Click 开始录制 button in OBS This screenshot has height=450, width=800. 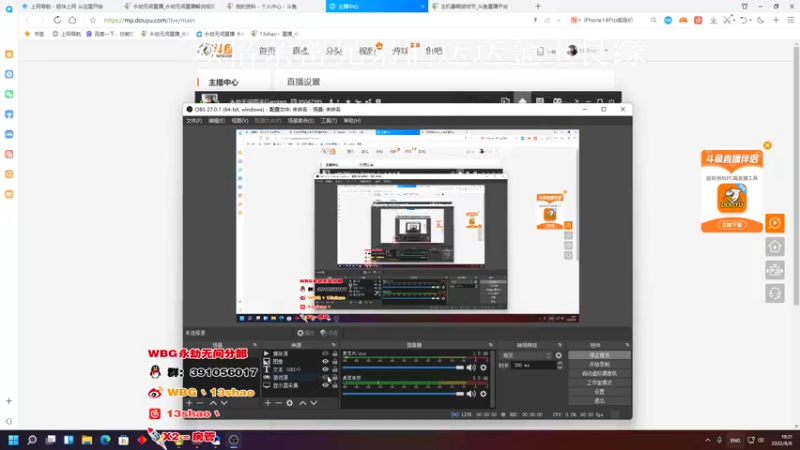(x=599, y=364)
